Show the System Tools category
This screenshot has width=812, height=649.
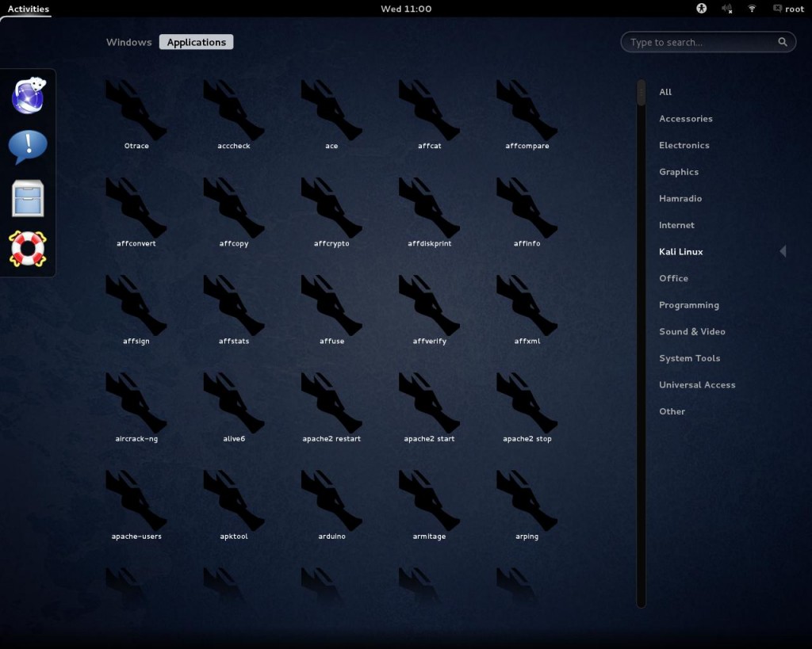[x=689, y=358]
